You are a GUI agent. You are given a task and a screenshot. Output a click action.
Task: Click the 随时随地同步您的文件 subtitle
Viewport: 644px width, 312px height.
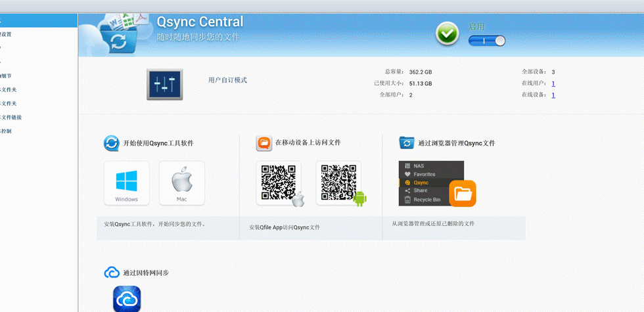click(x=198, y=37)
